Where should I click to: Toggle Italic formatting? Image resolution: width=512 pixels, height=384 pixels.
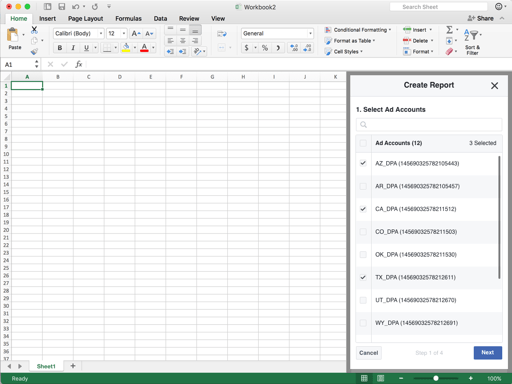point(73,48)
